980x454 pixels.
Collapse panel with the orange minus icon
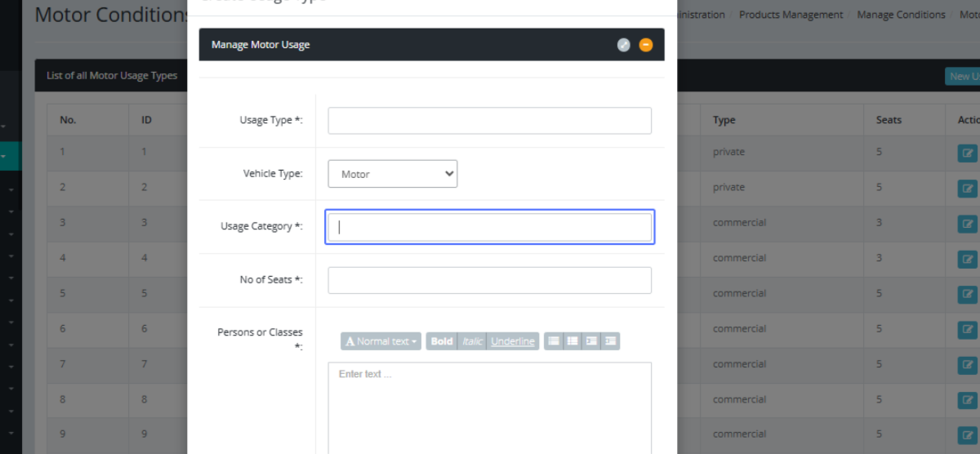click(646, 45)
